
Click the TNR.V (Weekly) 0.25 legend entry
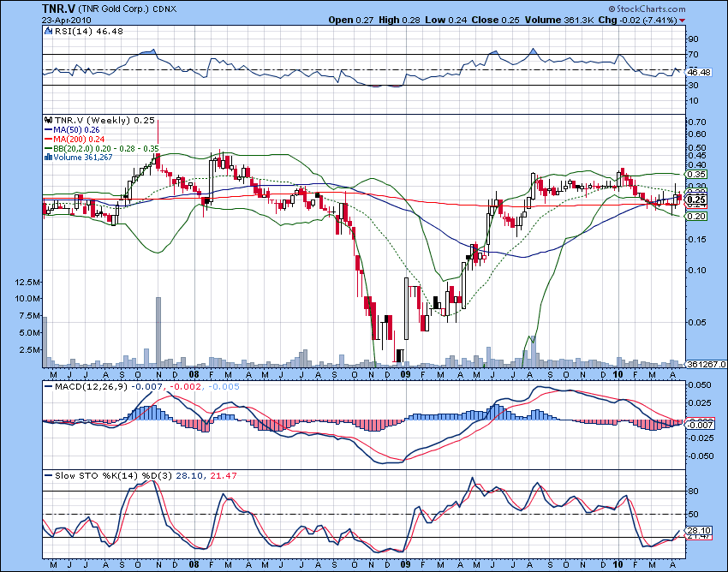pos(104,120)
